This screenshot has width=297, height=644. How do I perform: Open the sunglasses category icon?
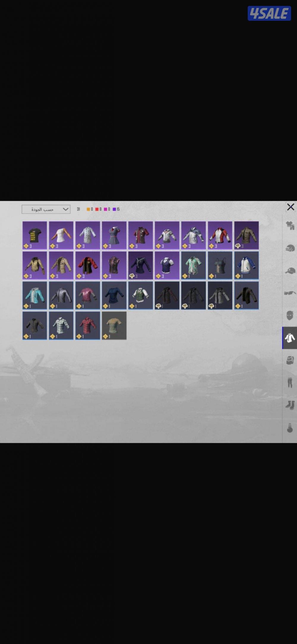[x=290, y=293]
